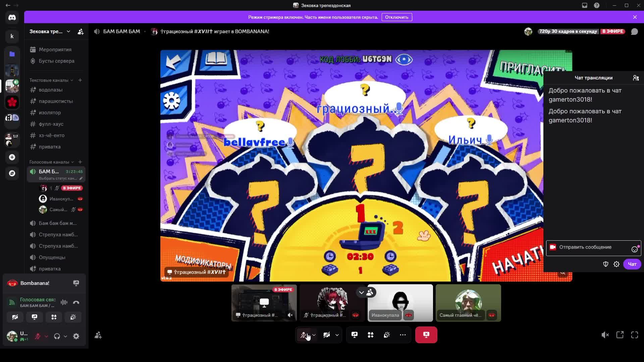Toggle lobby code visibility eye icon
Viewport: 644px width, 362px height.
point(404,60)
